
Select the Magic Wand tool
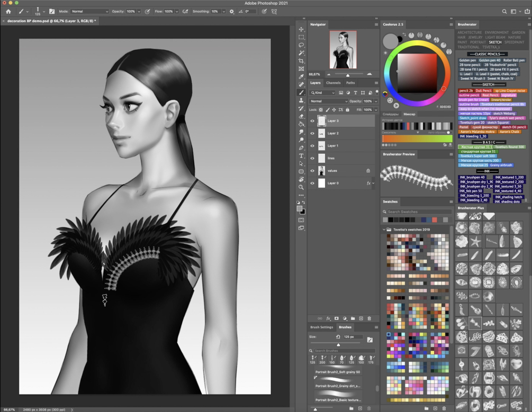coord(301,53)
